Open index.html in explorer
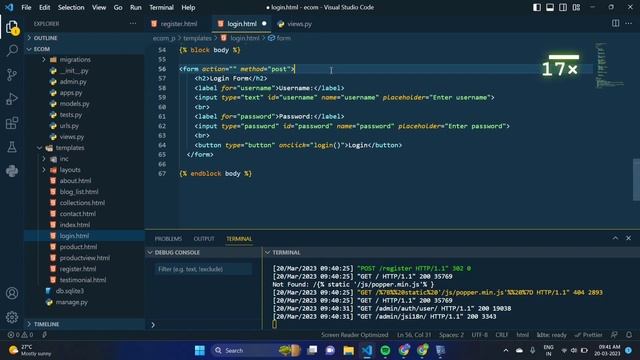Viewport: 640px width, 360px height. [x=75, y=224]
